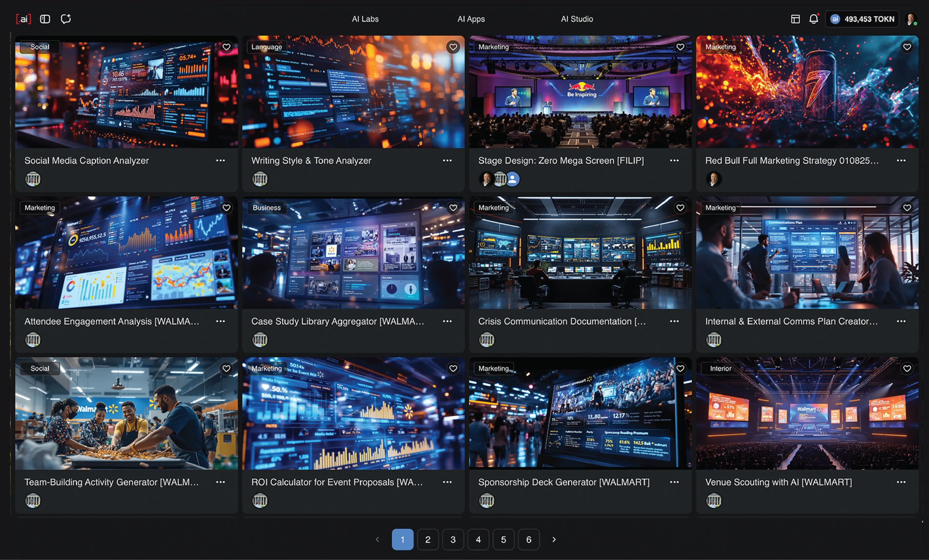
Task: Click creator avatar under Social Media Caption Analyzer
Action: pyautogui.click(x=33, y=179)
